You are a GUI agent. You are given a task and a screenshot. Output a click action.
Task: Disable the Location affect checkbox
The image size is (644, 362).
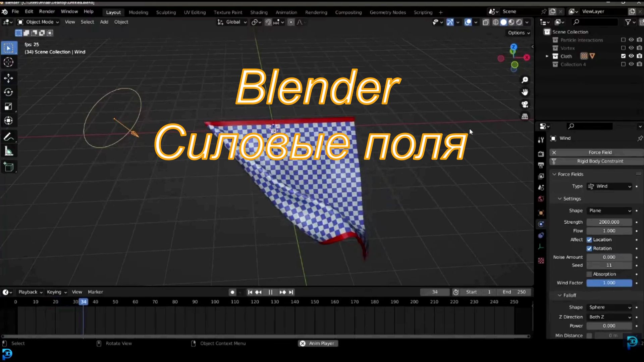tap(589, 240)
